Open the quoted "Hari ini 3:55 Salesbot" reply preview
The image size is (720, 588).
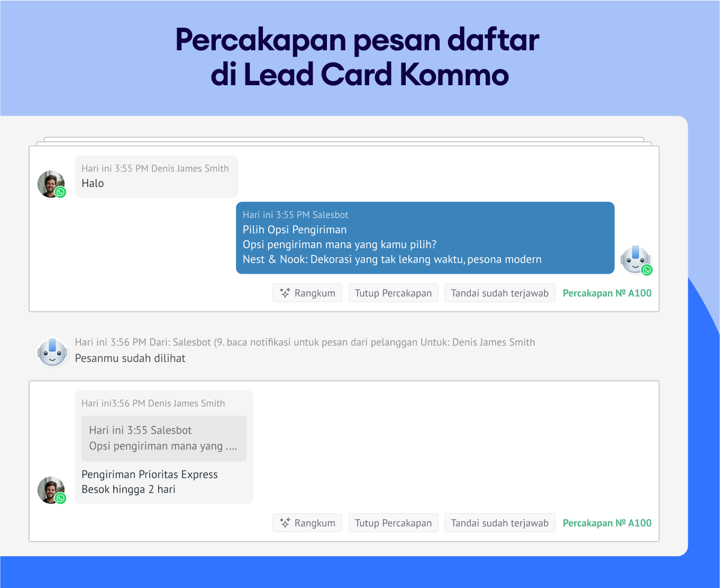pyautogui.click(x=164, y=438)
